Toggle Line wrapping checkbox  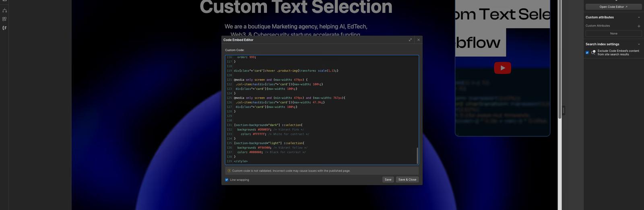coord(227,180)
